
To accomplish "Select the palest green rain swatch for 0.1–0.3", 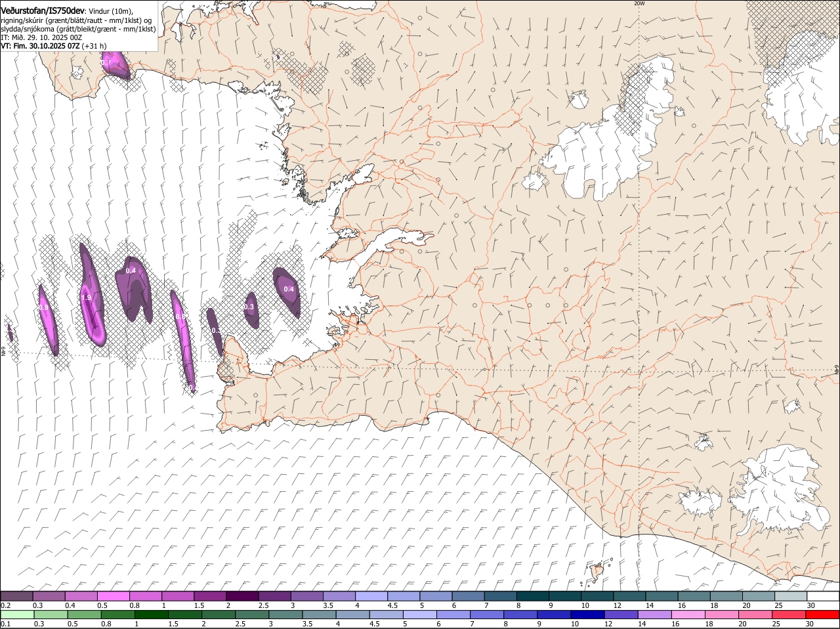I will [17, 615].
